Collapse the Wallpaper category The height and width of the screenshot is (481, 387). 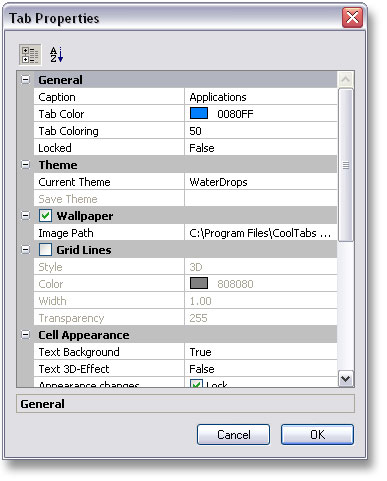click(25, 216)
